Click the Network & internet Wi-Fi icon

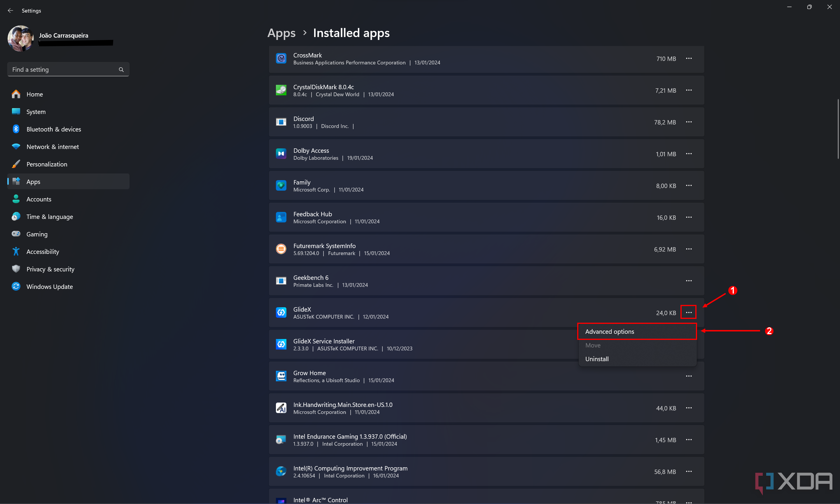pyautogui.click(x=16, y=147)
